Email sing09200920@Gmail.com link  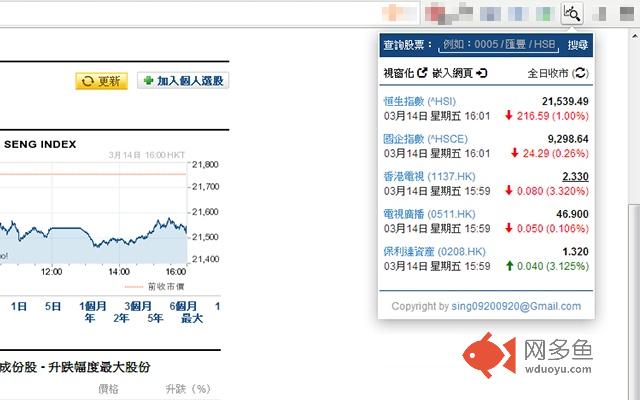[x=516, y=306]
